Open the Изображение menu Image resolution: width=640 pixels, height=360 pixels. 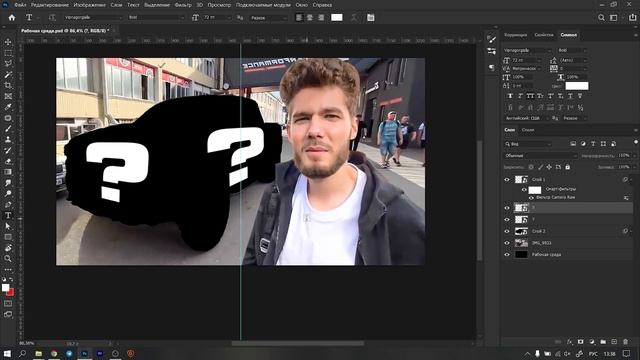coord(89,5)
